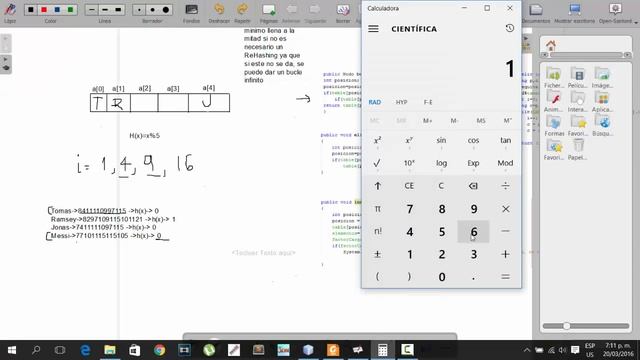
Task: Click the plus/minus sign toggle button
Action: [377, 254]
